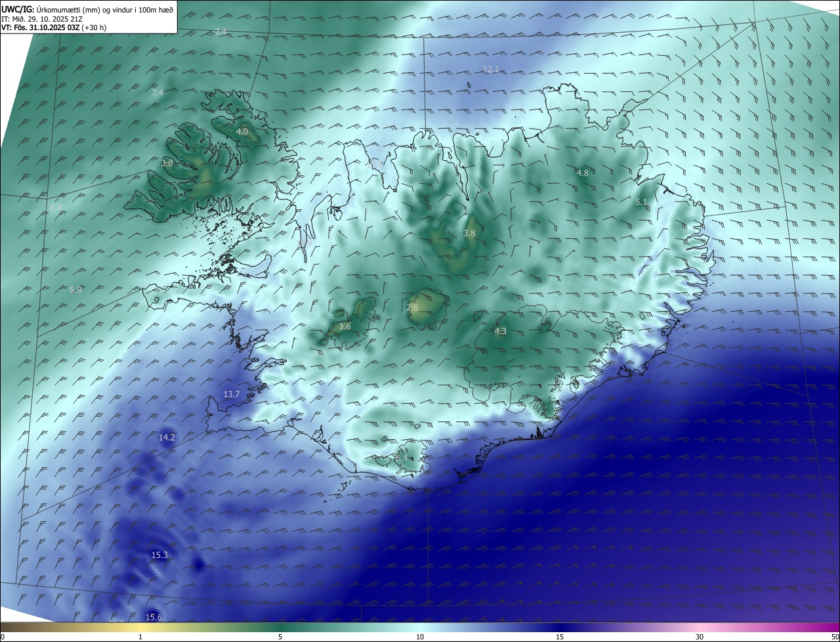Viewport: 840px width, 642px height.
Task: Click the 6.4 value label
Action: point(401,458)
